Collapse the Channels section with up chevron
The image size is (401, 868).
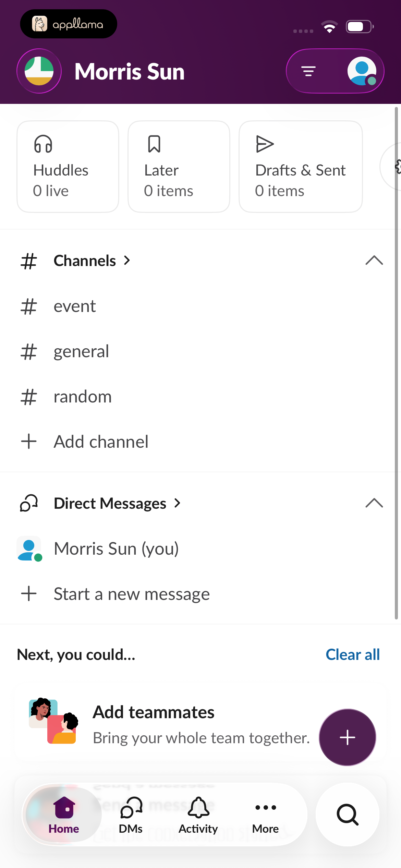pos(374,261)
